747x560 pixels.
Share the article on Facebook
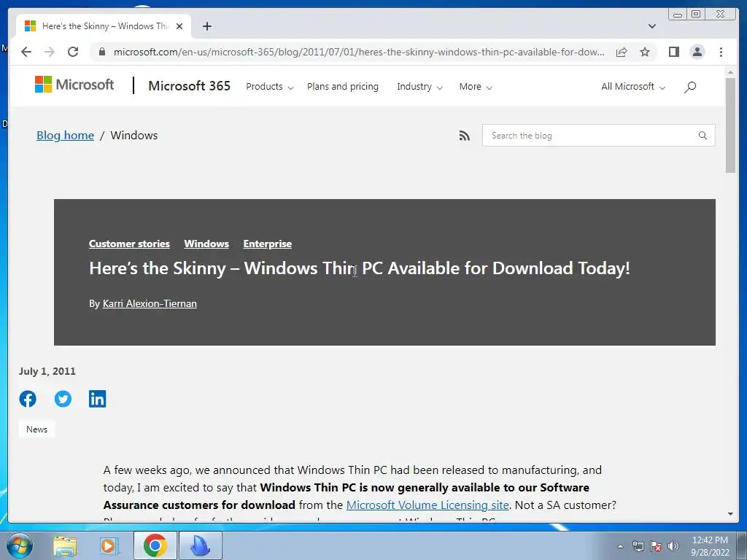click(x=28, y=399)
